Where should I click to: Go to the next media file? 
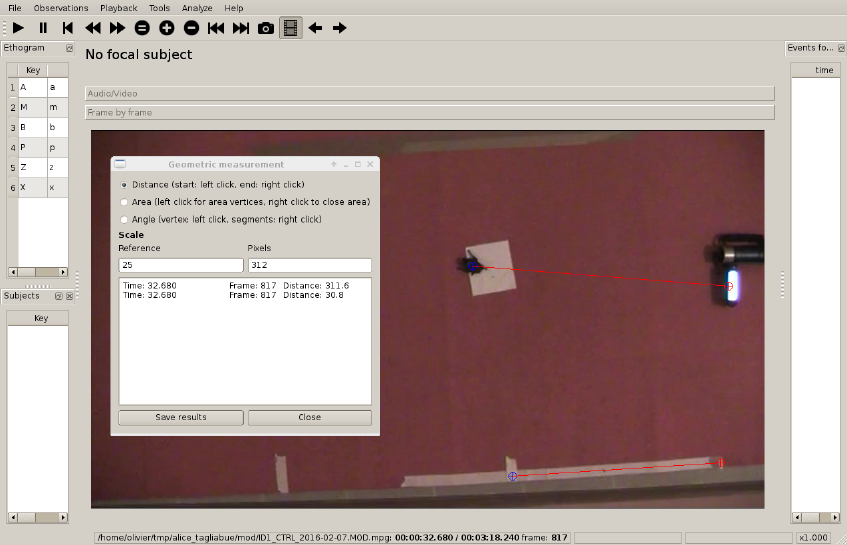pyautogui.click(x=241, y=28)
